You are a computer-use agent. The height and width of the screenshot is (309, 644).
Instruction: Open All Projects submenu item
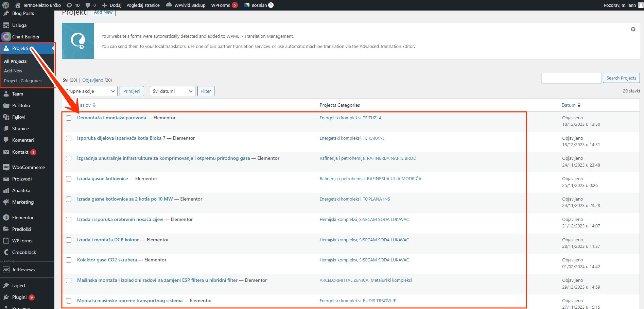pyautogui.click(x=15, y=61)
